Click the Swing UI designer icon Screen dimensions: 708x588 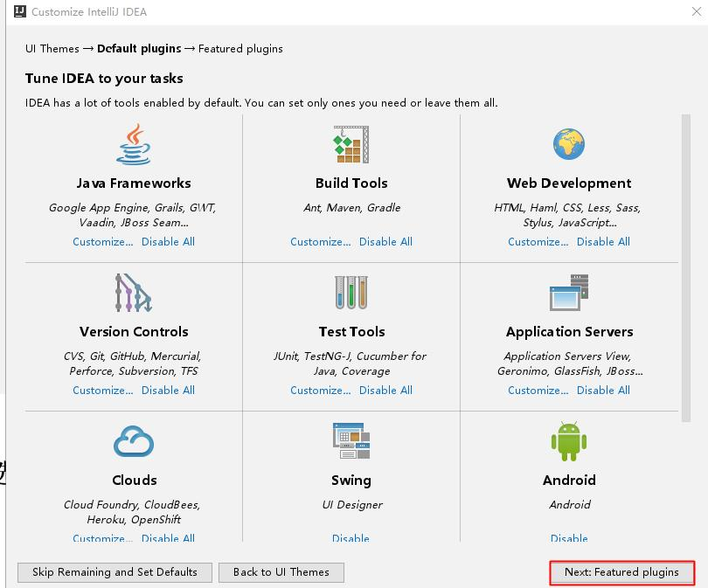point(351,441)
